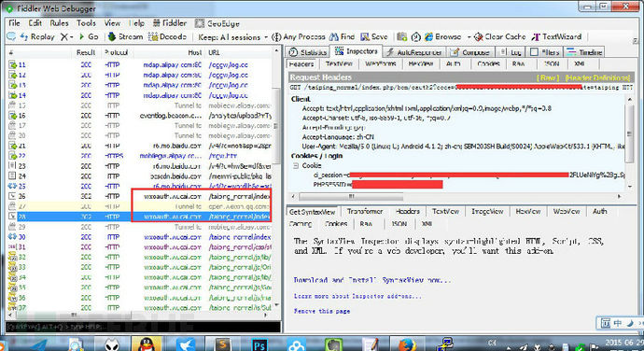Click the comment bubble icon in the toolbar
The width and height of the screenshot is (644, 351).
pyautogui.click(x=11, y=36)
